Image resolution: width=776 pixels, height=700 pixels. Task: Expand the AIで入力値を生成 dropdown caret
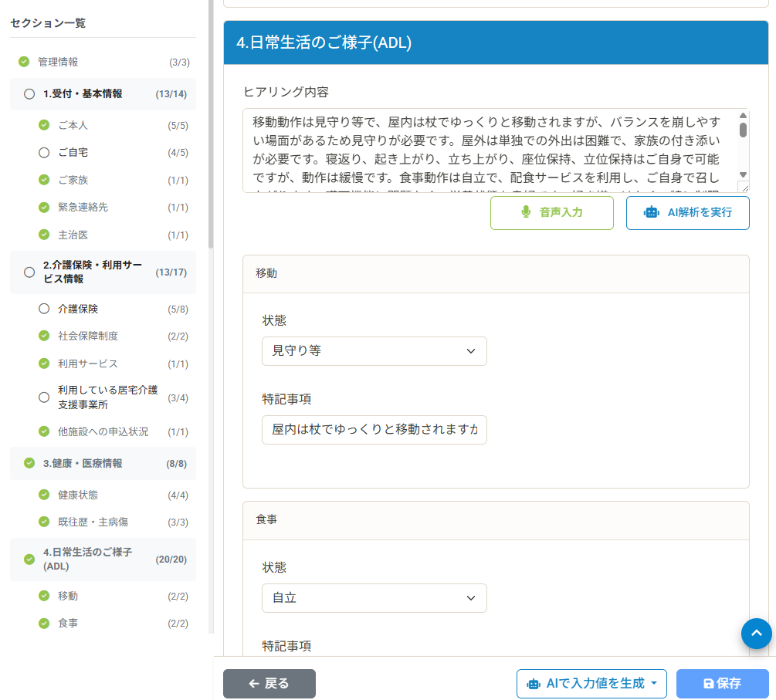coord(654,683)
